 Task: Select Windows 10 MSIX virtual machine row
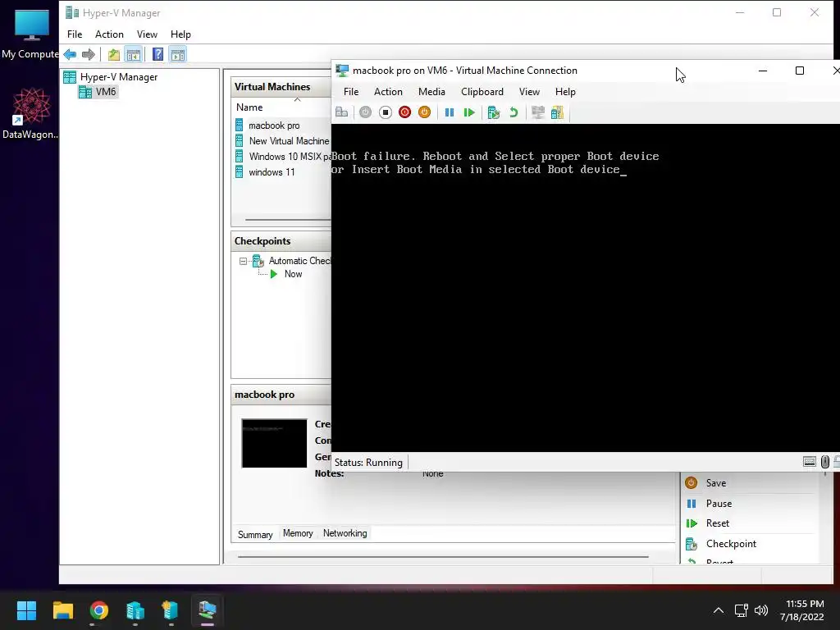click(x=285, y=157)
